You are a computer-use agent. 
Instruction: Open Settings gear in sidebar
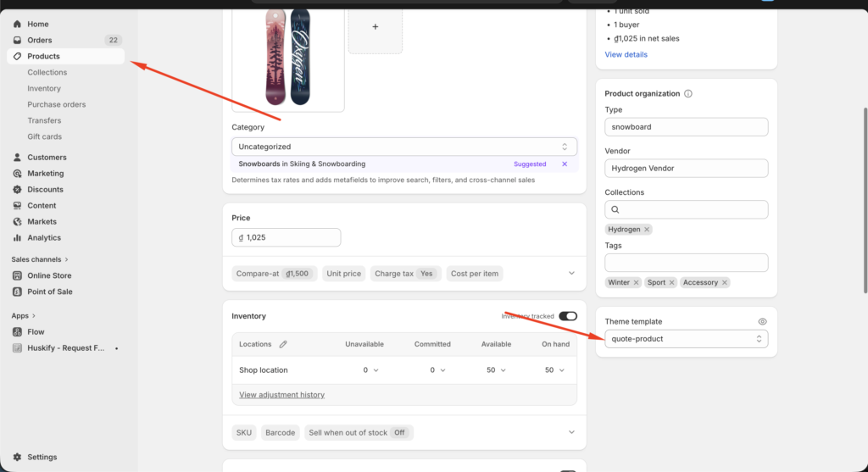(x=17, y=457)
